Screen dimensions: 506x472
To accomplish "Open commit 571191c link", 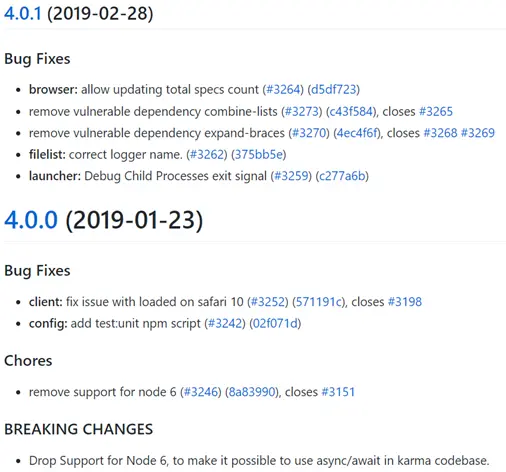I will 319,302.
